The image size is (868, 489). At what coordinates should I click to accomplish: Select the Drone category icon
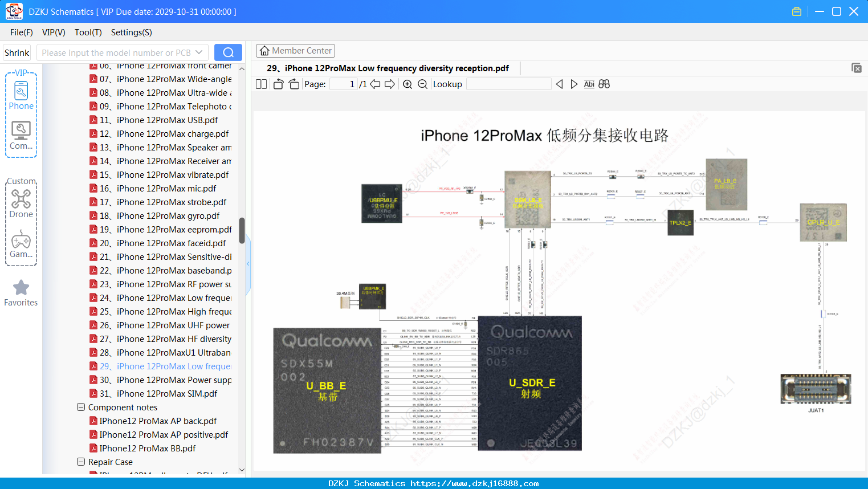click(21, 203)
